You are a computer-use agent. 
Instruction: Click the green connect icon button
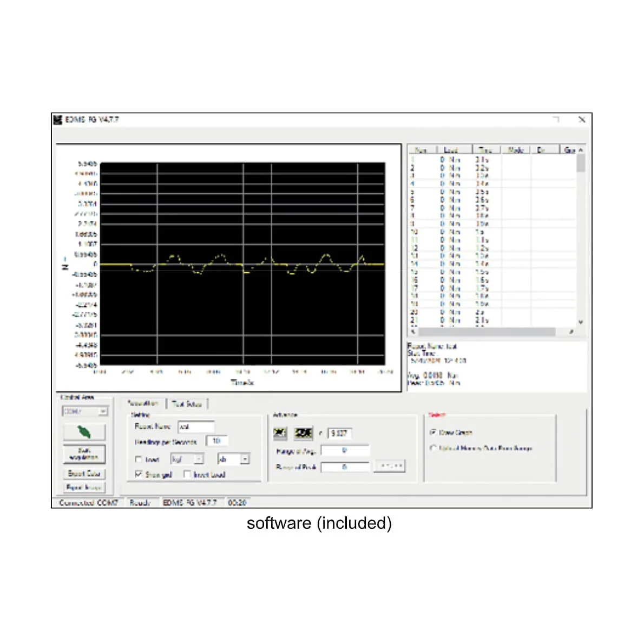click(x=84, y=432)
